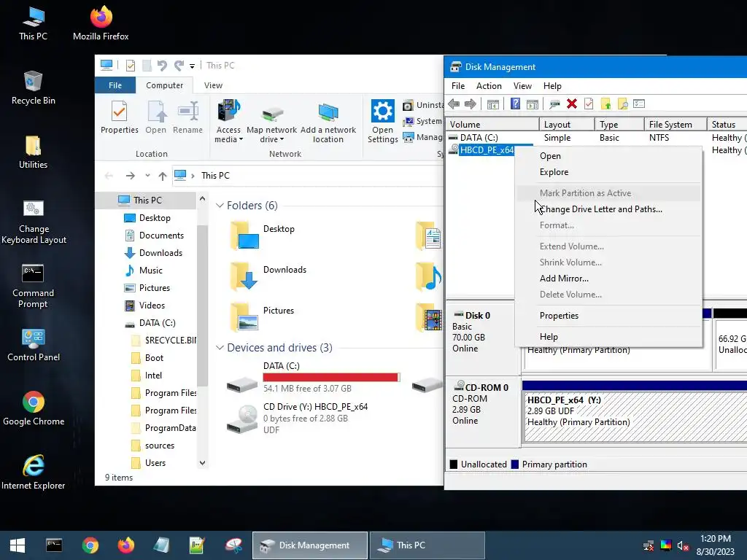747x560 pixels.
Task: Click Back arrow in Disk Management toolbar
Action: (454, 104)
